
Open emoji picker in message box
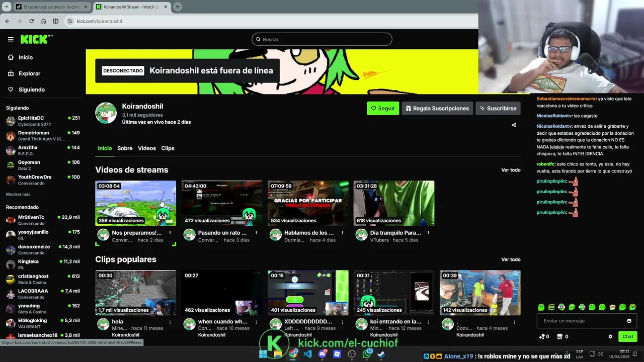pyautogui.click(x=629, y=321)
